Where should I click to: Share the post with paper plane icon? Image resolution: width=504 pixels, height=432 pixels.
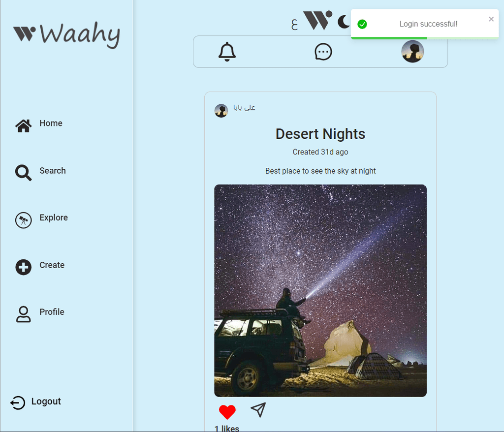pyautogui.click(x=258, y=410)
